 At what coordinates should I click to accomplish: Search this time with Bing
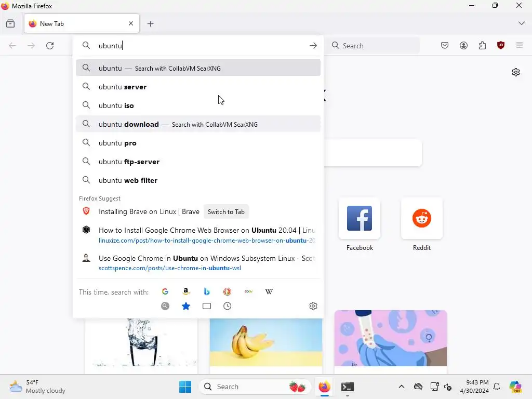click(x=207, y=291)
